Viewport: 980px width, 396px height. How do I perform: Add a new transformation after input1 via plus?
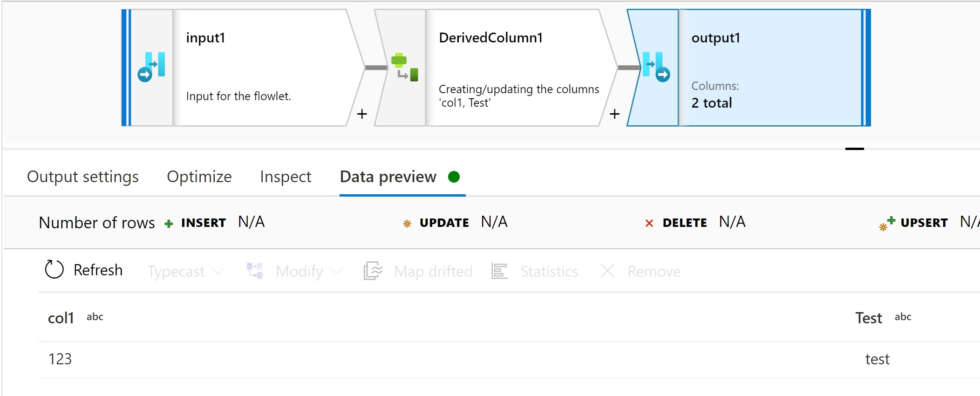click(362, 114)
